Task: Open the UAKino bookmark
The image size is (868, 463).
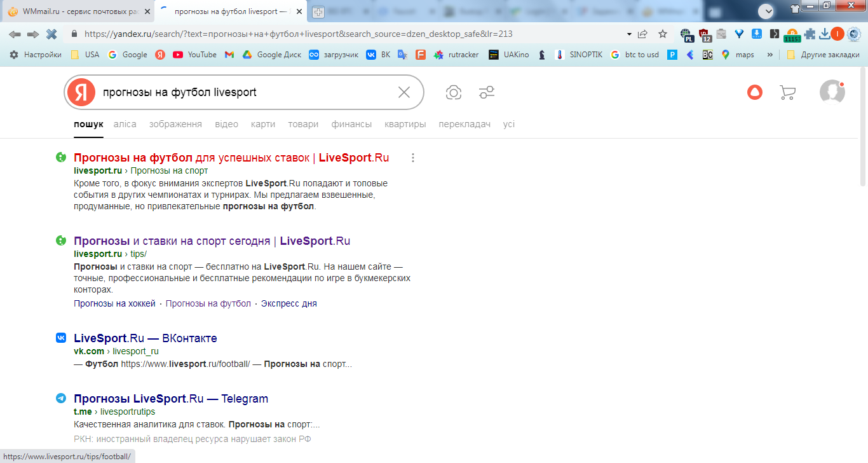Action: pyautogui.click(x=508, y=55)
